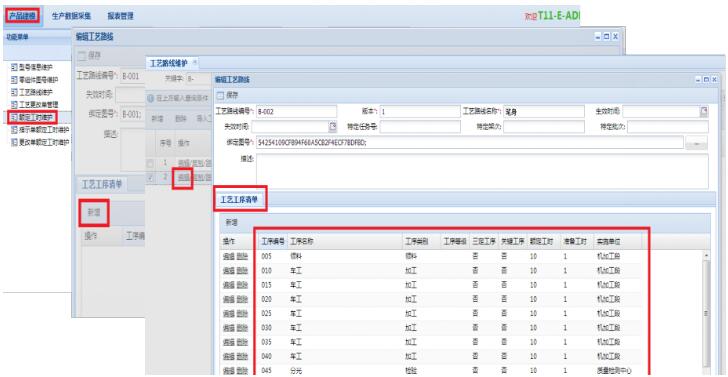
Task: Click the browse button beside 绑定图号
Action: [x=696, y=143]
